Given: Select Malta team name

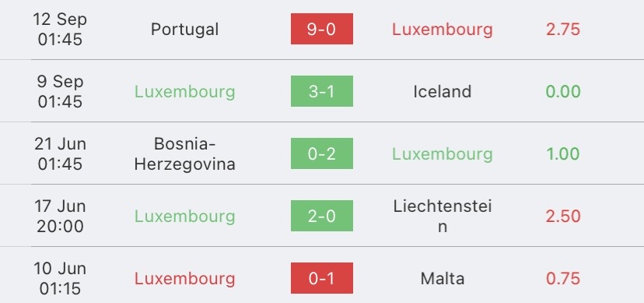Looking at the screenshot, I should pos(442,279).
